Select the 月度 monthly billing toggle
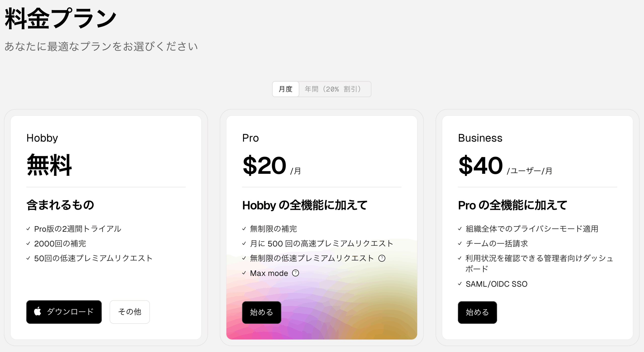Viewport: 644px width, 352px height. (x=286, y=89)
